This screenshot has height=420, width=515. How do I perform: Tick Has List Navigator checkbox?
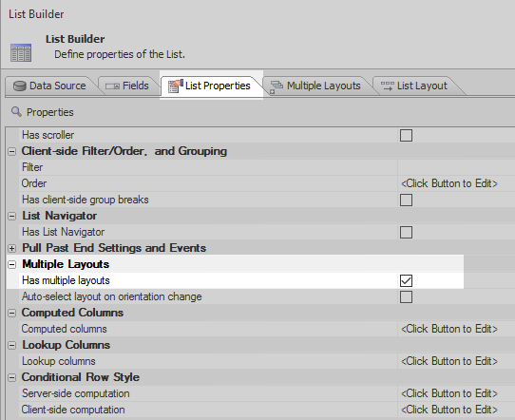point(406,232)
